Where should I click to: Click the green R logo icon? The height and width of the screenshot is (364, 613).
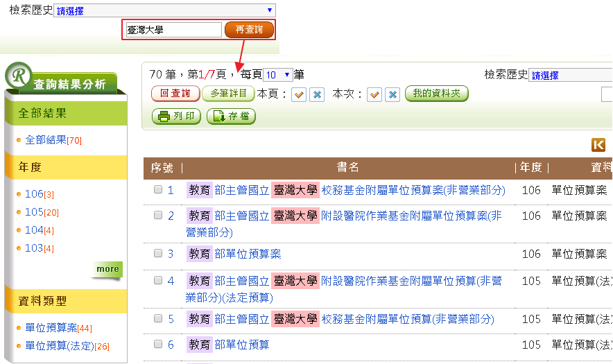click(18, 75)
